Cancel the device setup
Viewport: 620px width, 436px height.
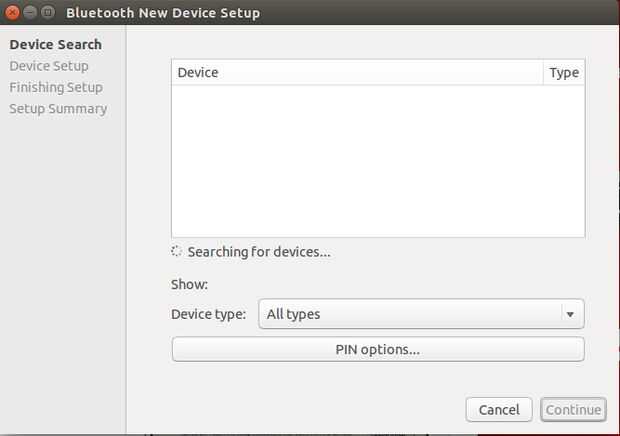click(499, 410)
